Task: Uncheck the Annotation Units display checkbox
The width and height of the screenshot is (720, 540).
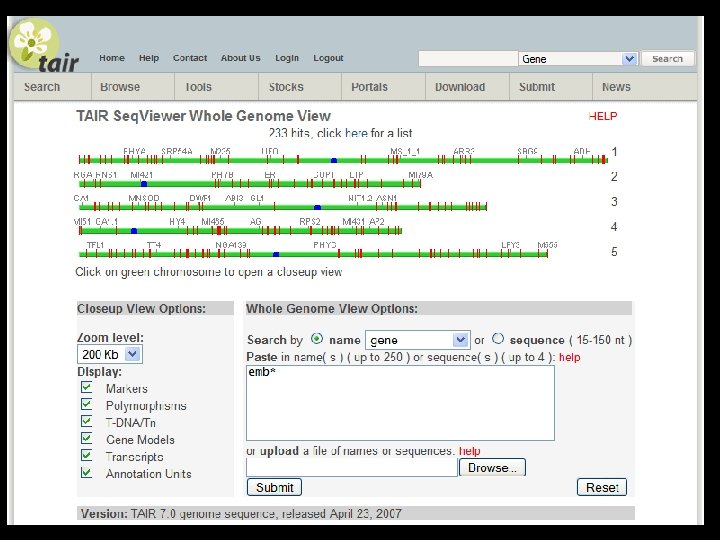Action: [x=86, y=472]
